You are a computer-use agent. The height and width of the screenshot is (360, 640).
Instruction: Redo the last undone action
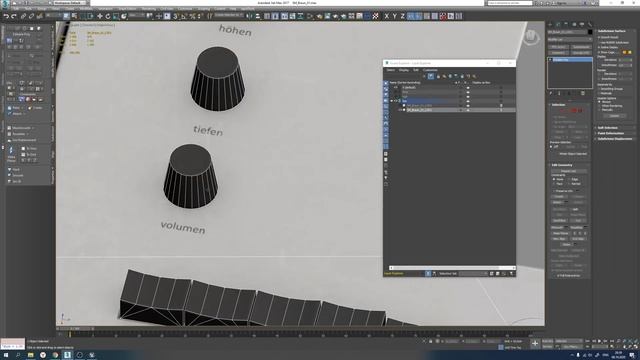13,16
